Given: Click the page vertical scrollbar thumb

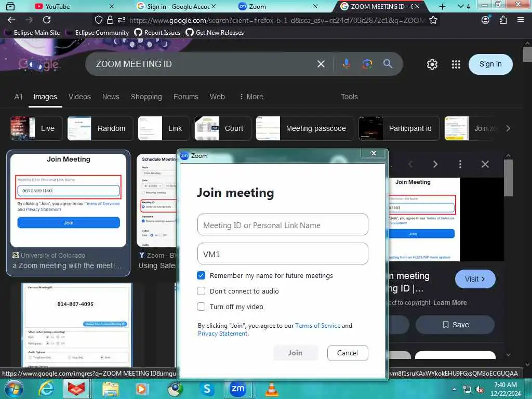Looking at the screenshot, I should [x=528, y=55].
